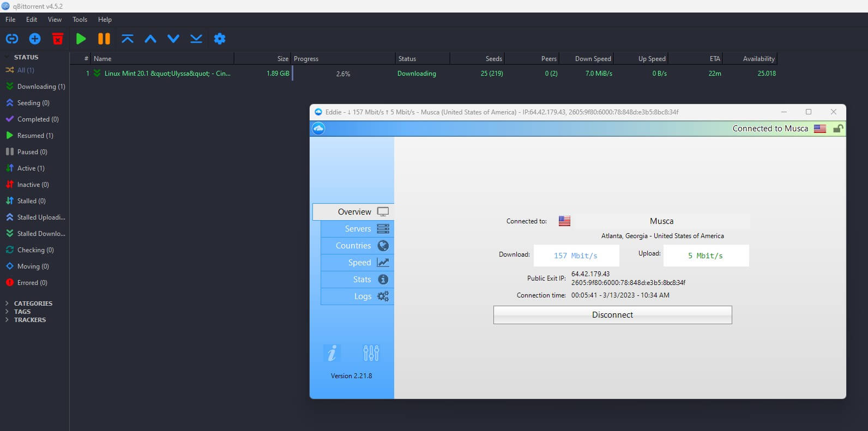868x431 pixels.
Task: Open the File menu
Action: [x=10, y=19]
